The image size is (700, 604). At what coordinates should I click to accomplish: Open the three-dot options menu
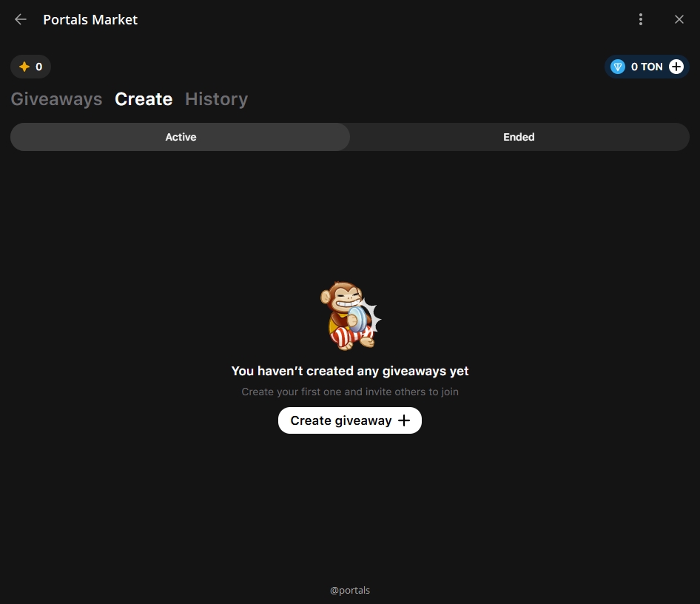click(x=641, y=20)
